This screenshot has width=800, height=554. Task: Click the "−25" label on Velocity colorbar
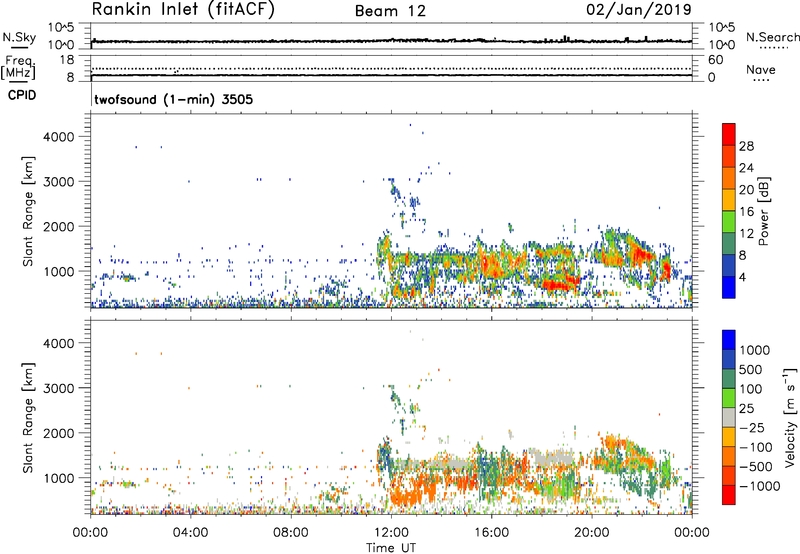[751, 428]
